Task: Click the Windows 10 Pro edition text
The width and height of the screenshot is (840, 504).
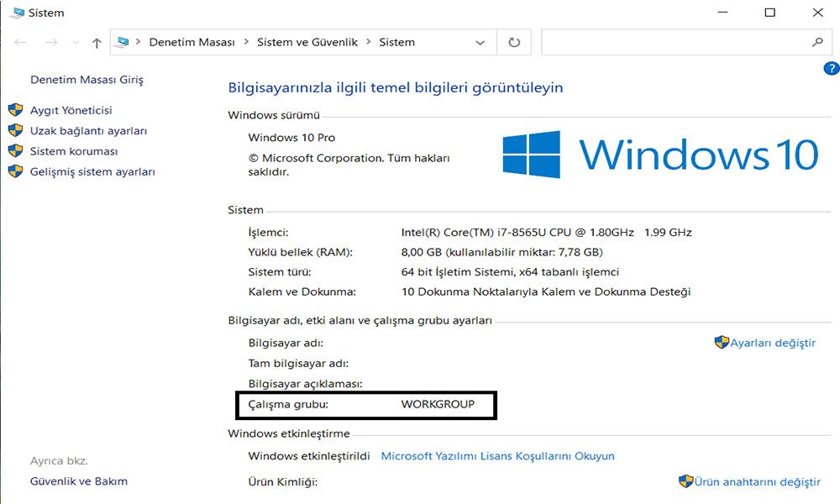Action: [291, 138]
